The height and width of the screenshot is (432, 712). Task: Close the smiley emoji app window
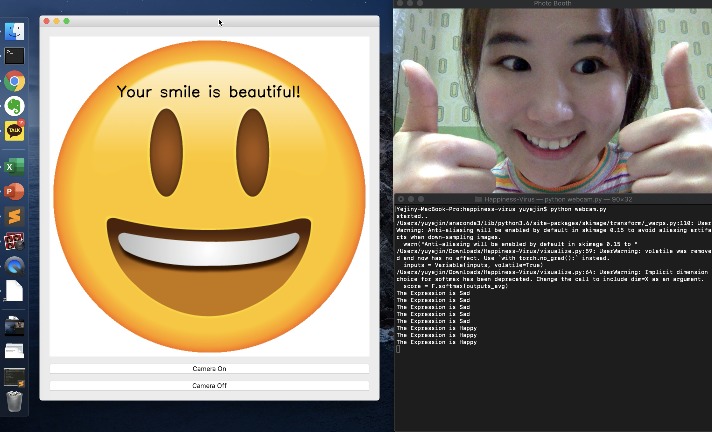tap(46, 21)
